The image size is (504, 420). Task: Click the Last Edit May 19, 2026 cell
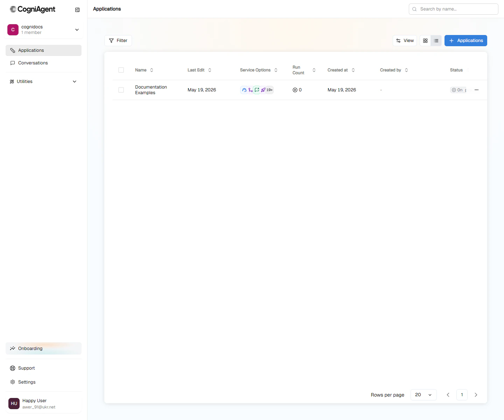pyautogui.click(x=202, y=90)
